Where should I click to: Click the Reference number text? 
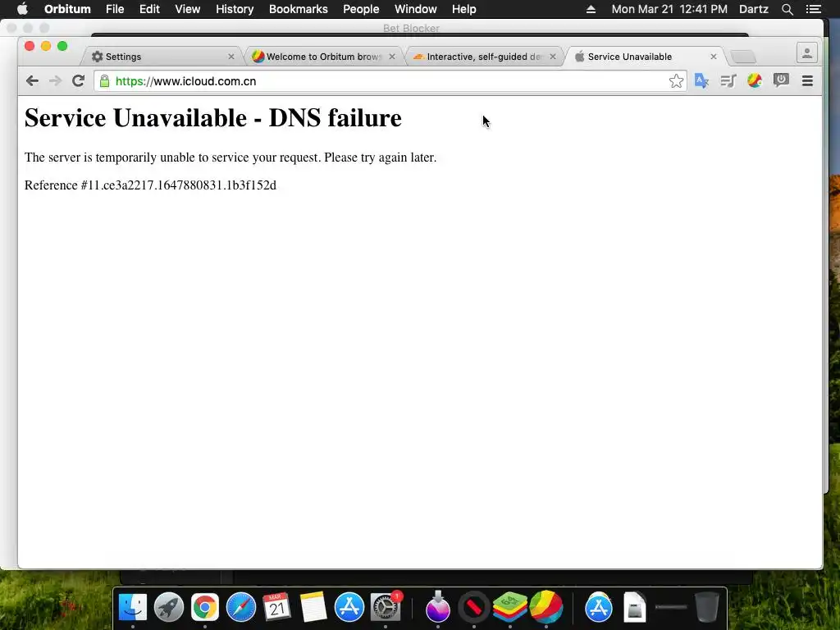click(x=150, y=185)
